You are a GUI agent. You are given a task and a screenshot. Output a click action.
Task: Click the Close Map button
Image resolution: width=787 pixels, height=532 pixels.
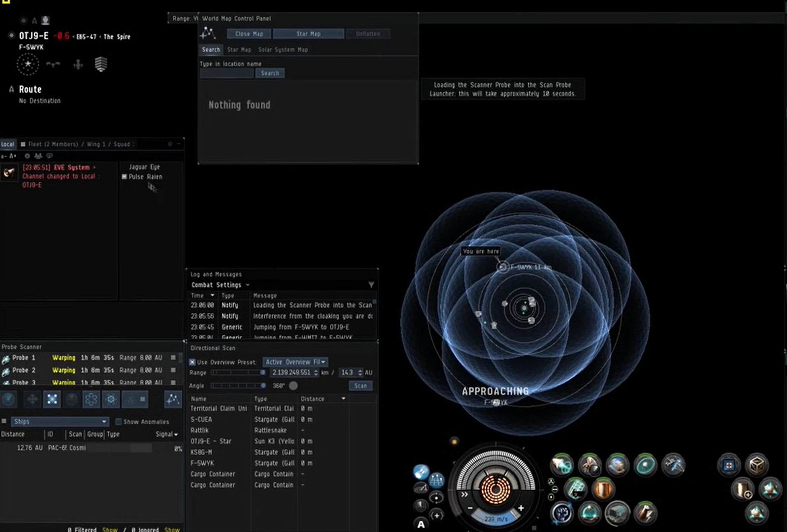[249, 34]
